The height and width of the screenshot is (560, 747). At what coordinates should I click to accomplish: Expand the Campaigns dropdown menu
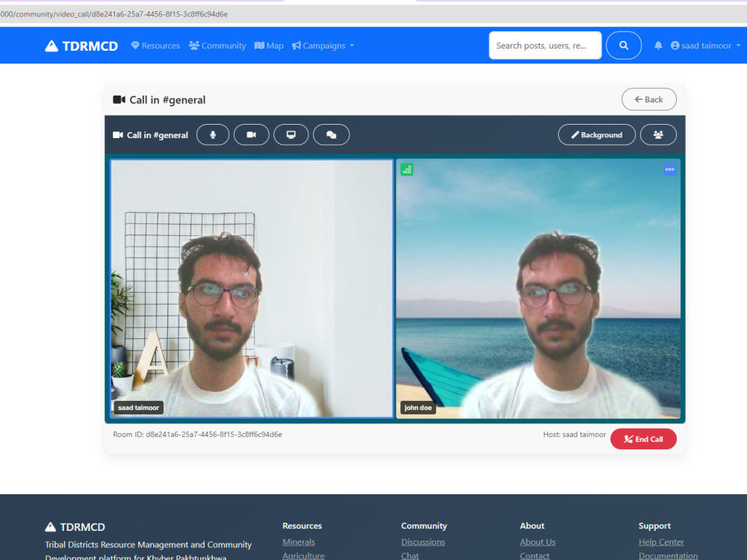point(323,46)
